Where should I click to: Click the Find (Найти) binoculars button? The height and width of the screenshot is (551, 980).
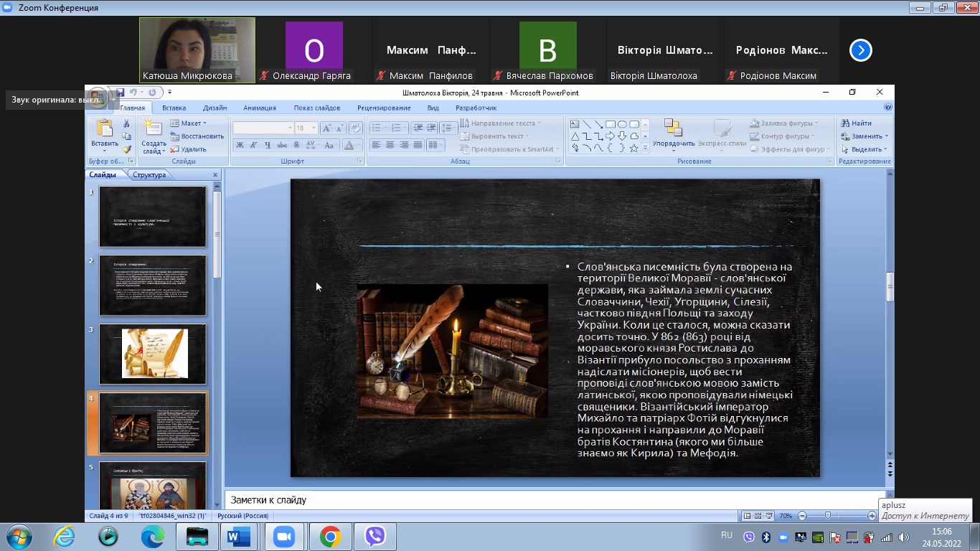tap(857, 123)
